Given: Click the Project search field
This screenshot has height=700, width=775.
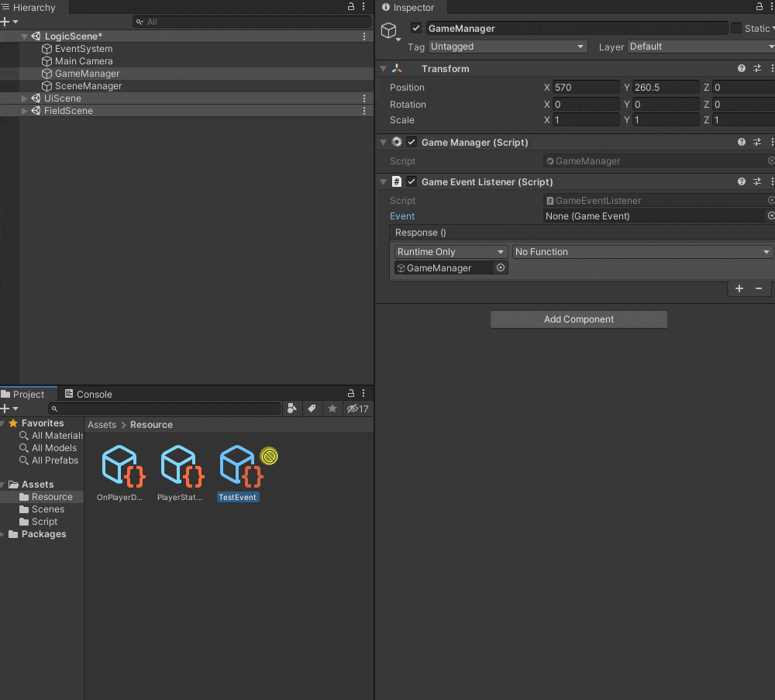Looking at the screenshot, I should point(165,409).
